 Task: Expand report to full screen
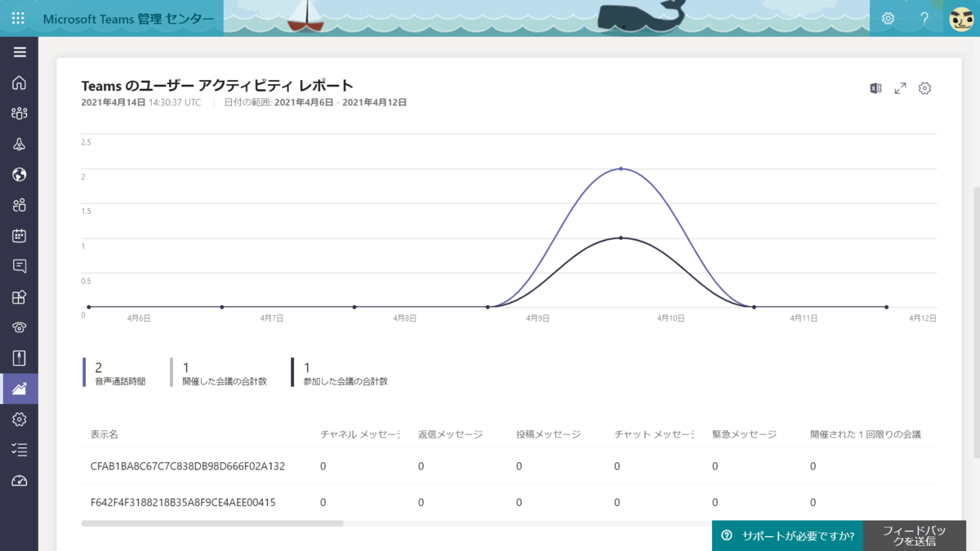pos(900,88)
